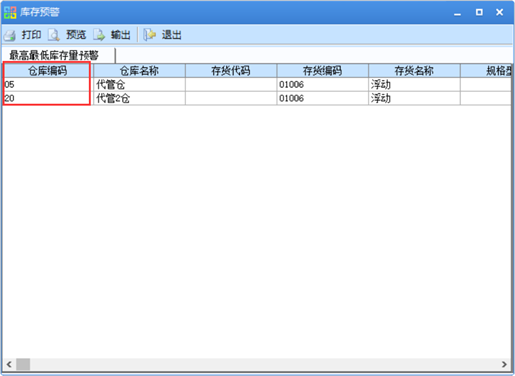Maximize the 库存预警 window
Screen dimensions: 515x376
[479, 12]
